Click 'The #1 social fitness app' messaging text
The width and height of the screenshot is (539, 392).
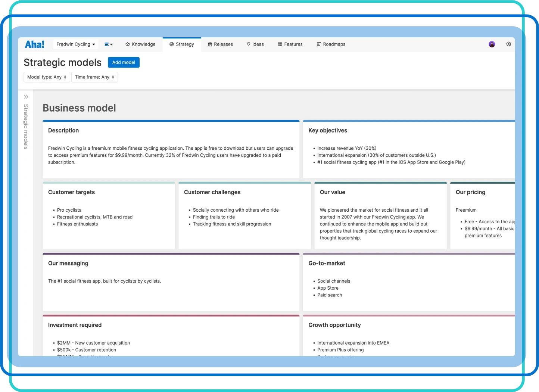tap(105, 281)
